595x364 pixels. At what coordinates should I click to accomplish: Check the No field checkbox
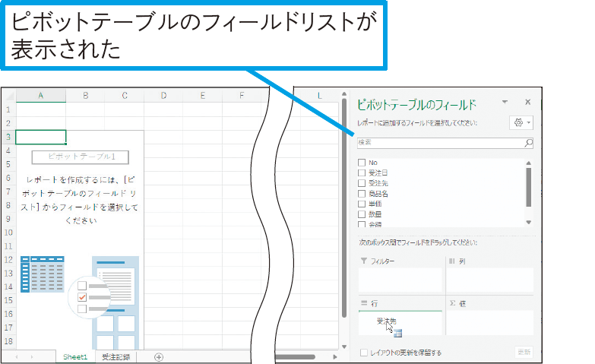click(x=362, y=163)
